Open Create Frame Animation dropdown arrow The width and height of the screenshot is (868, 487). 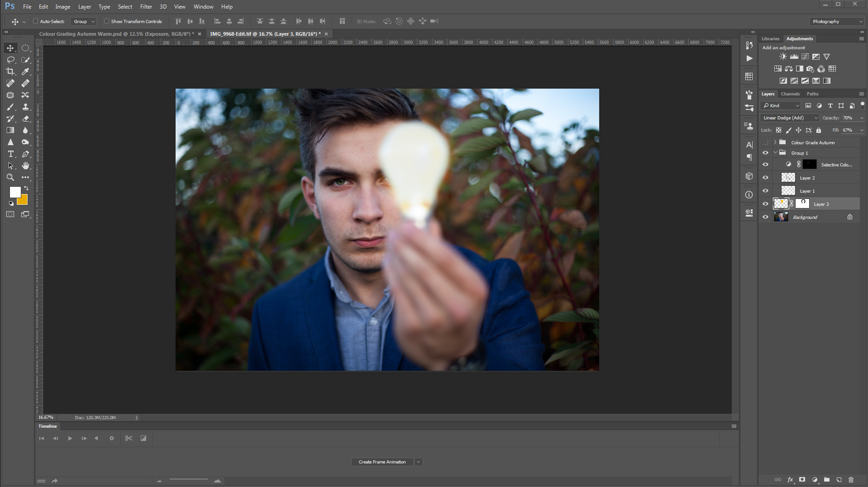point(418,462)
